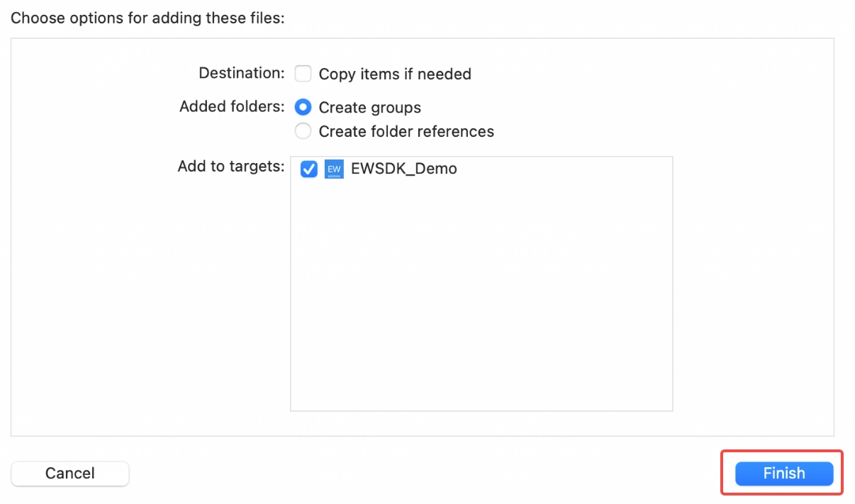The image size is (855, 504).
Task: Click the EWSDK_Demo blue app icon
Action: [334, 169]
